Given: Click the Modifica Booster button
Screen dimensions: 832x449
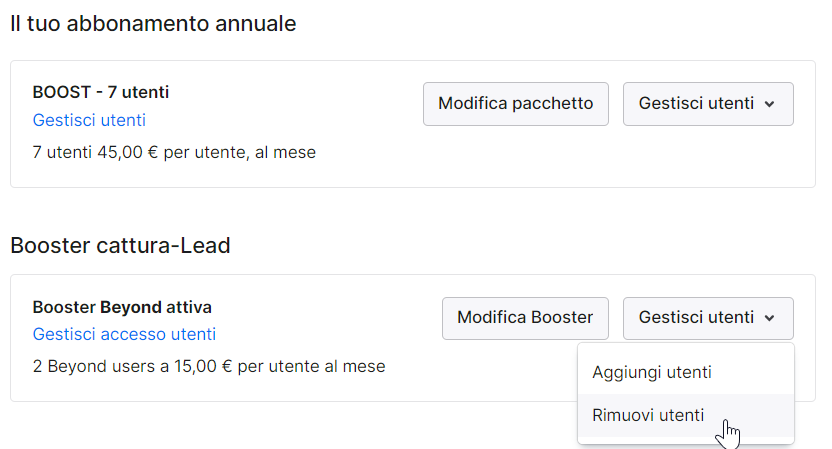Looking at the screenshot, I should (x=525, y=318).
